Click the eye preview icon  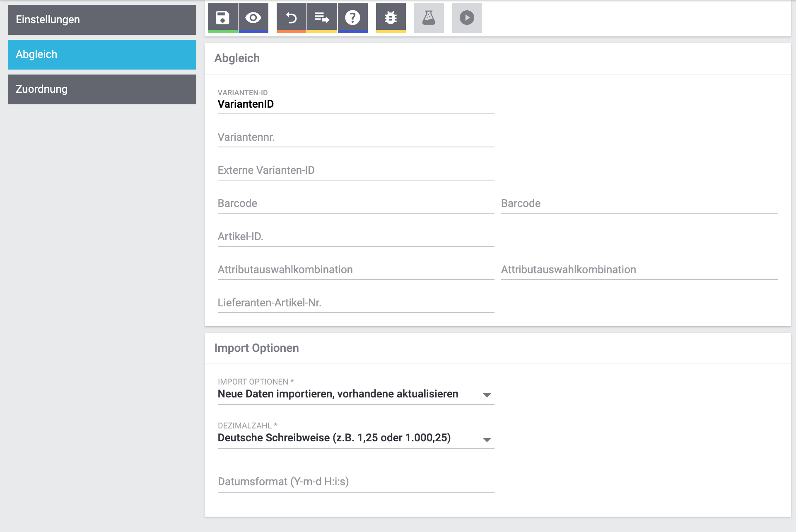coord(253,18)
